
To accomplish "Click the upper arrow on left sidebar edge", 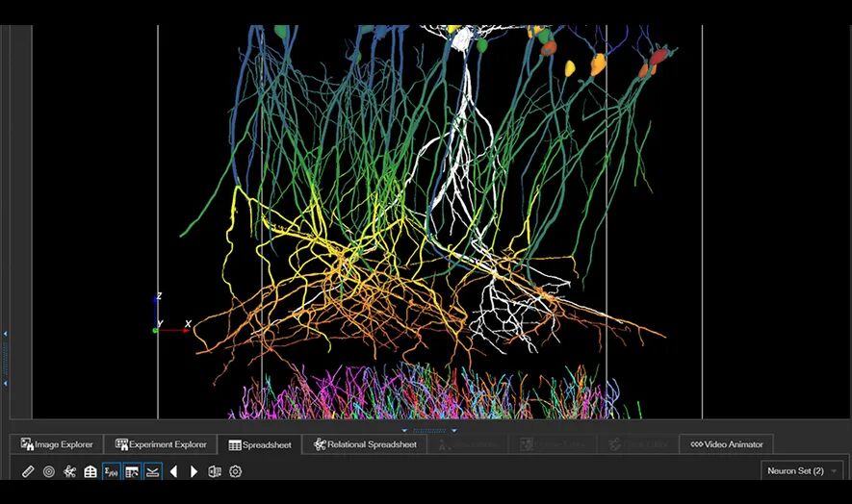I will pos(6,334).
